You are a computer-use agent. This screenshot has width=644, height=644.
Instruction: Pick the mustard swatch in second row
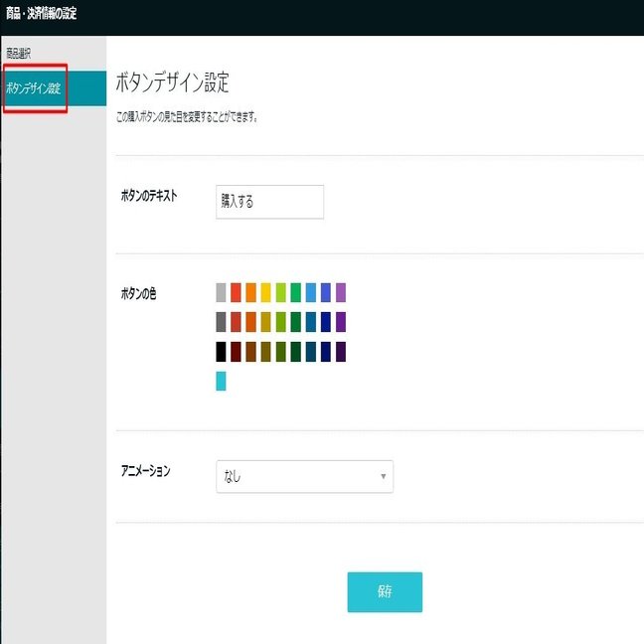pyautogui.click(x=265, y=322)
